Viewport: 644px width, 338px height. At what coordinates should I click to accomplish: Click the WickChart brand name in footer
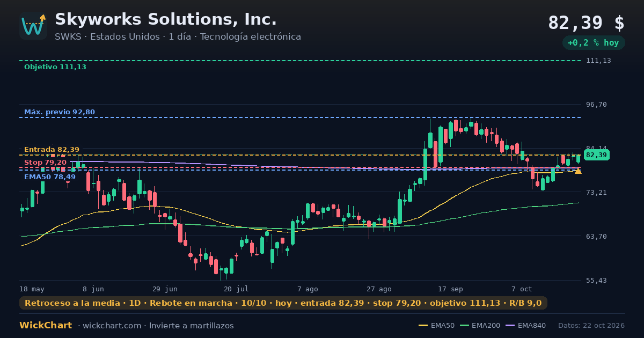[46, 326]
